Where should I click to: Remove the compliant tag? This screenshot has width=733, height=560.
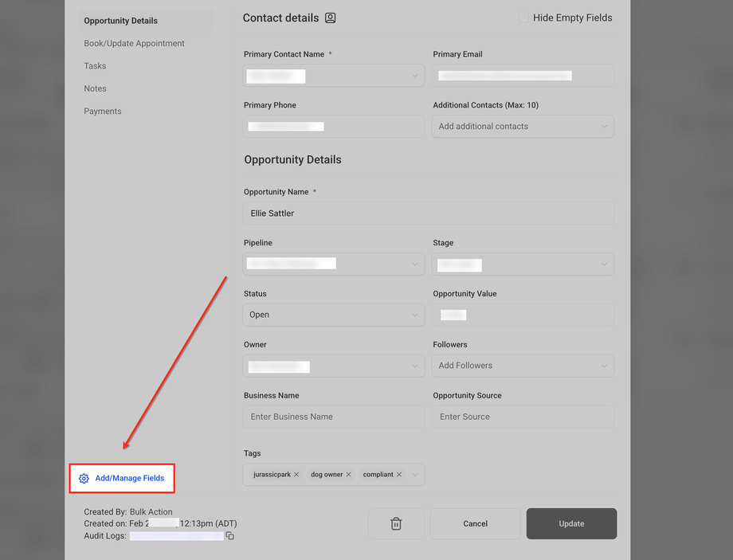pyautogui.click(x=399, y=475)
